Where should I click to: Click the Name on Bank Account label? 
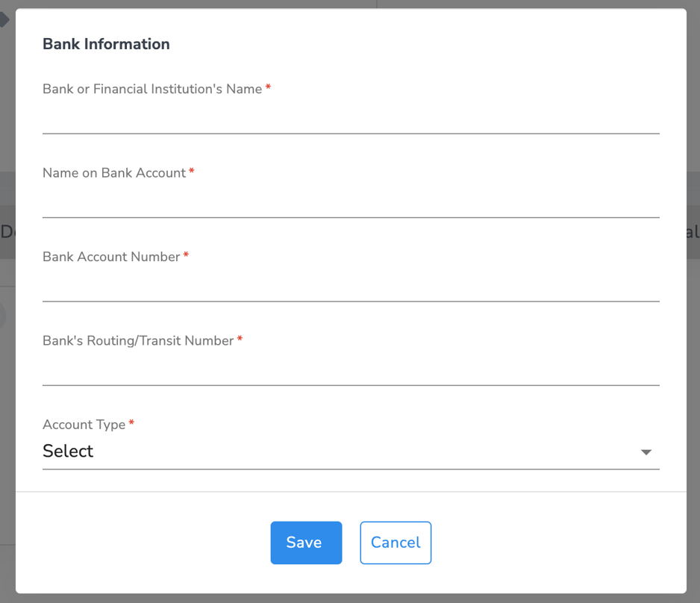pyautogui.click(x=112, y=172)
